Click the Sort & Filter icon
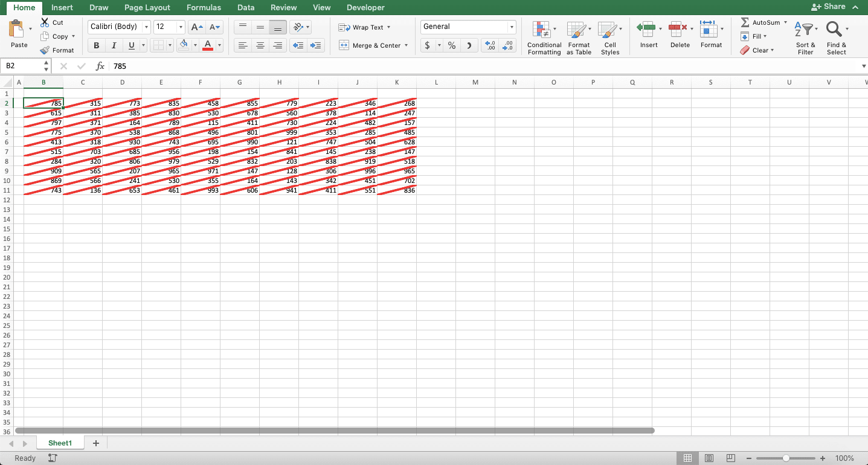The height and width of the screenshot is (465, 868). (805, 37)
